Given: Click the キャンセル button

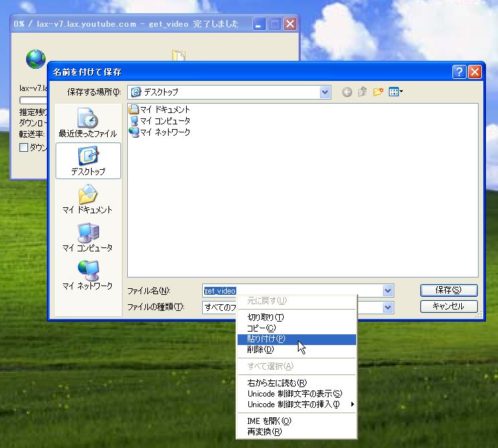Looking at the screenshot, I should pyautogui.click(x=448, y=306).
